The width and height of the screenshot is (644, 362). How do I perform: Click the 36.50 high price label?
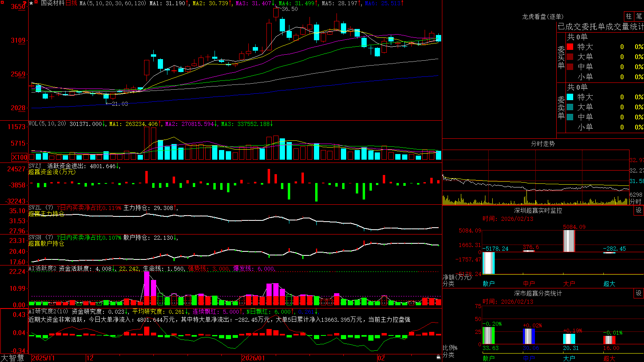[x=290, y=9]
